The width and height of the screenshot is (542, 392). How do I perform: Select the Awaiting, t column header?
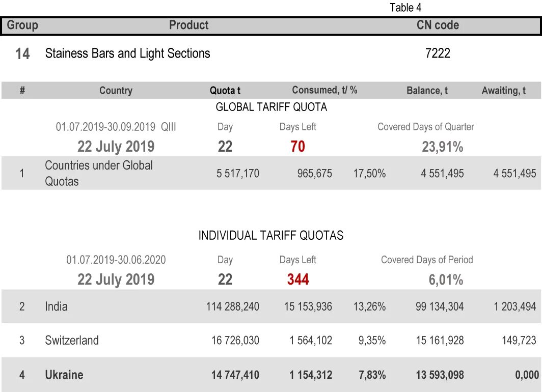tap(504, 91)
